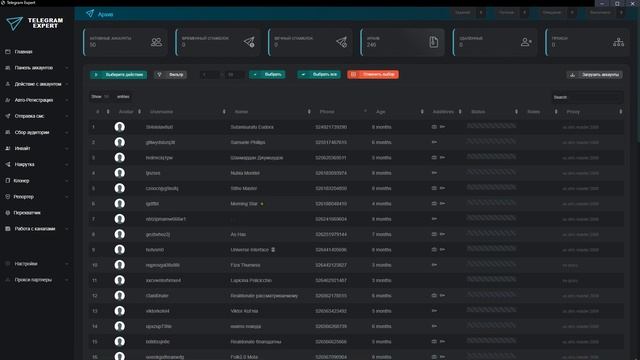Expand the Накрутка sidebar section
Viewport: 640px width, 360px height.
(37, 164)
